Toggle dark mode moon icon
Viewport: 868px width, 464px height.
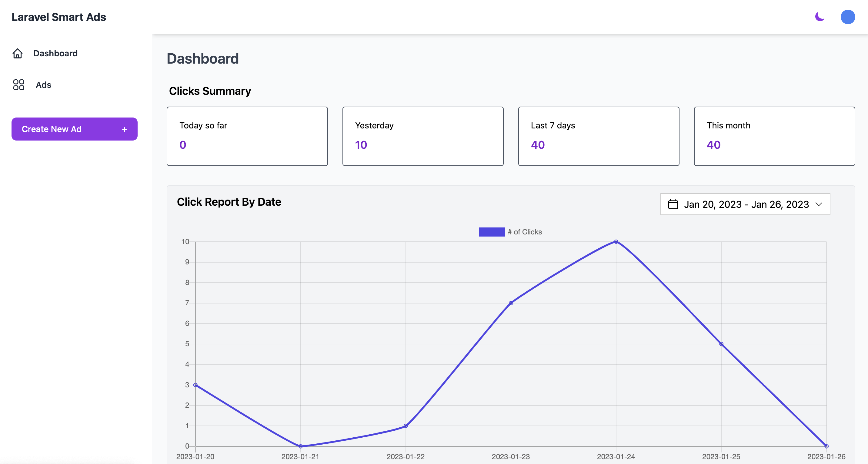point(820,16)
